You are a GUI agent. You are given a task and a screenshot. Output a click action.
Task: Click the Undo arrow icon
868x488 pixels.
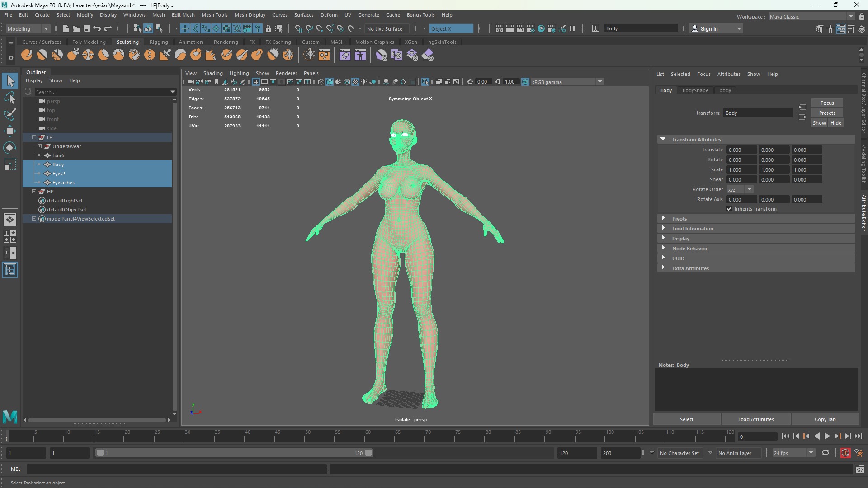tap(97, 28)
